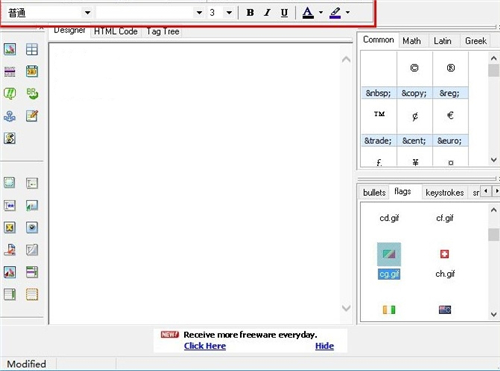The width and height of the screenshot is (500, 371).
Task: Select the Latin symbols tab
Action: tap(442, 41)
